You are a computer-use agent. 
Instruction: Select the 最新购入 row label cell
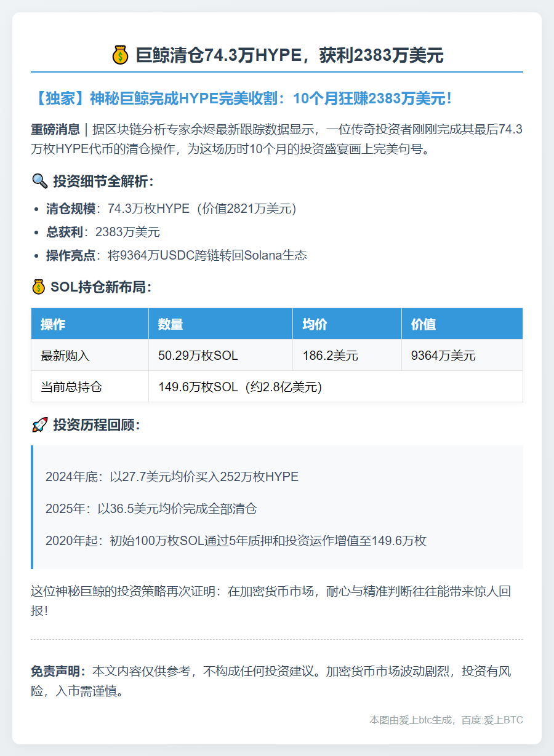tap(65, 356)
